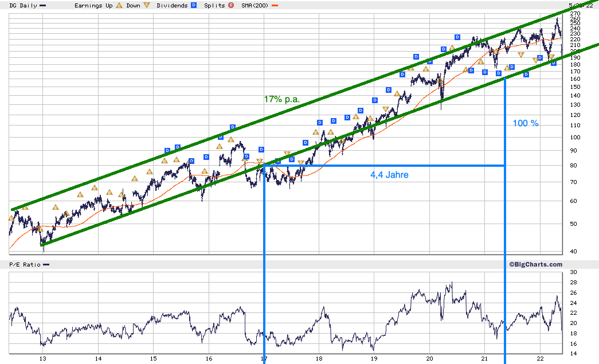Click the DG Daily chart title text
Image resolution: width=599 pixels, height=364 pixels.
[23, 5]
